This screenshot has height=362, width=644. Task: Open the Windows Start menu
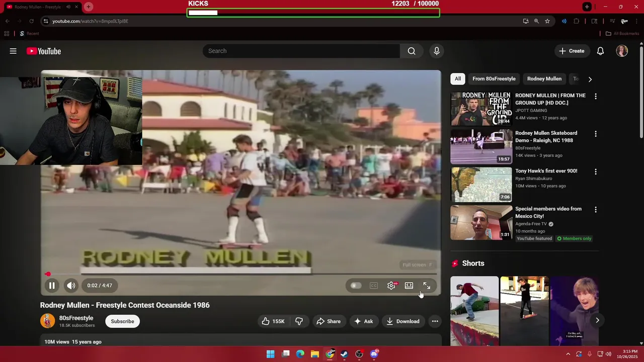tap(271, 354)
